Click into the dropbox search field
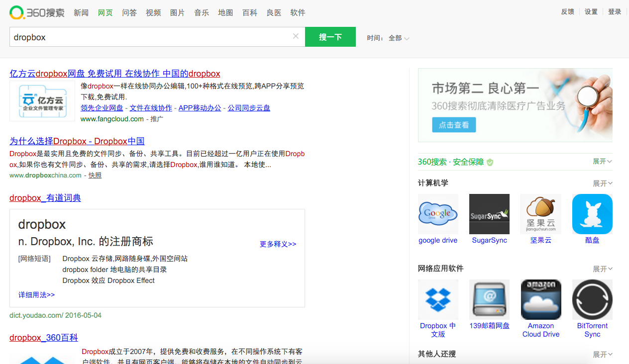This screenshot has height=364, width=629. (x=149, y=37)
